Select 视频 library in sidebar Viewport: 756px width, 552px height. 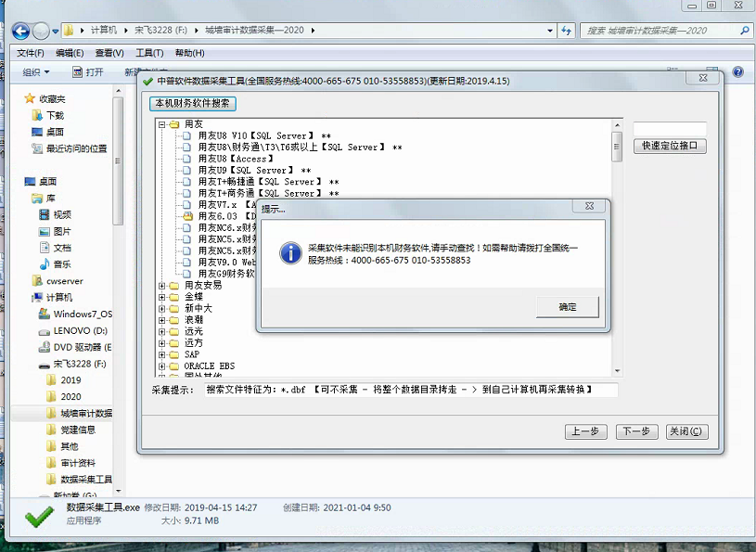pos(55,214)
